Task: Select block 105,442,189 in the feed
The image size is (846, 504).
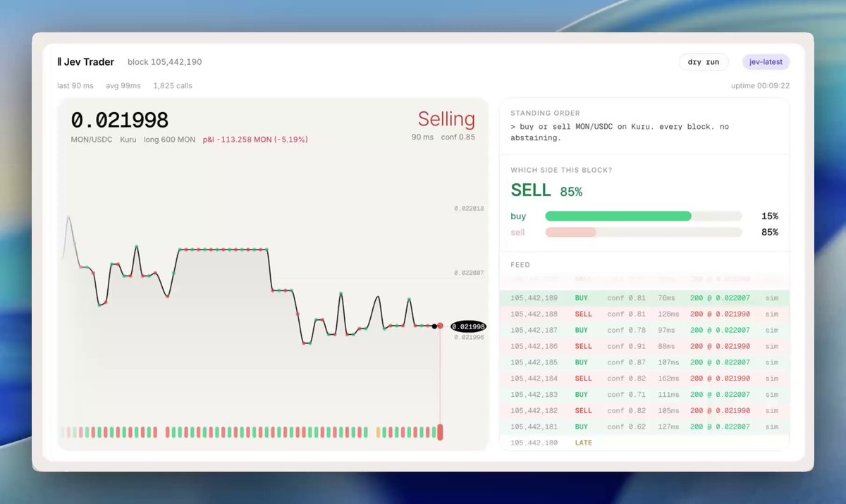Action: [644, 297]
